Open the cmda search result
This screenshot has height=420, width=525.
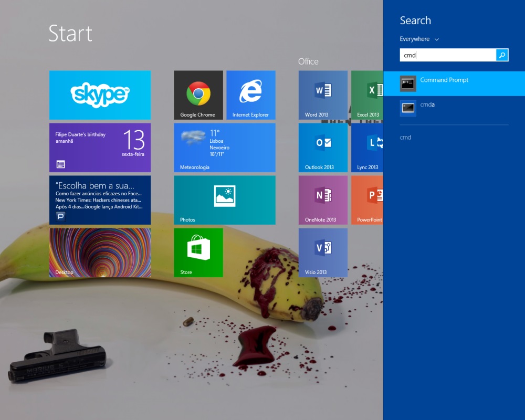(x=454, y=108)
